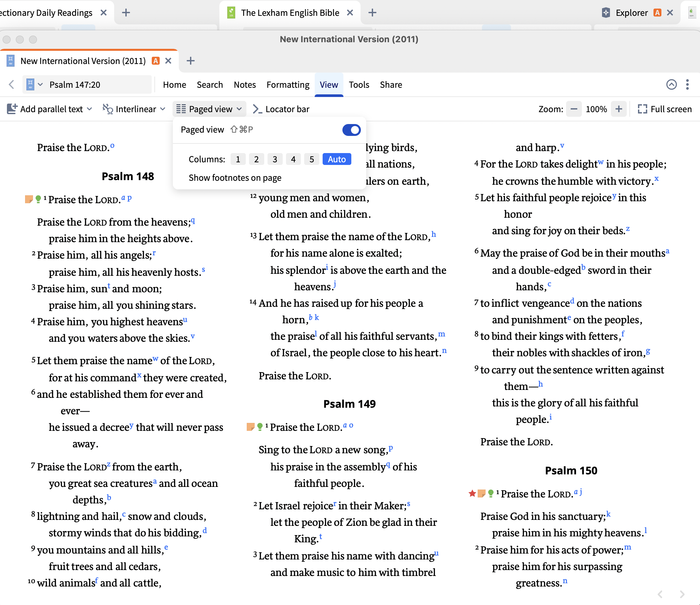Screen dimensions: 700x605
Task: Click the green lightbulb icon at Psalm 149:1
Action: click(260, 427)
